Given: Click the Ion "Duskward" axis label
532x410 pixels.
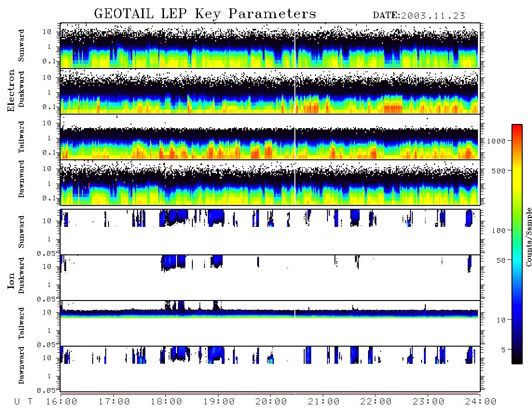Looking at the screenshot, I should [21, 275].
